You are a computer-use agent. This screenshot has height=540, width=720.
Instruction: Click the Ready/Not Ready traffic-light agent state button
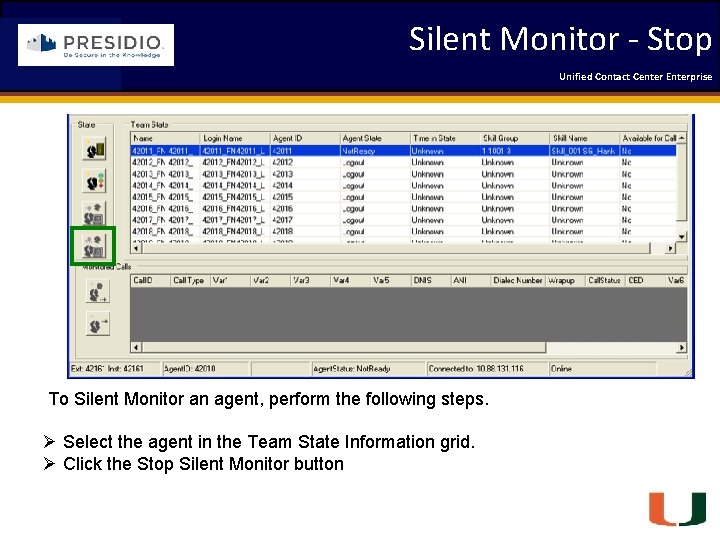(94, 180)
